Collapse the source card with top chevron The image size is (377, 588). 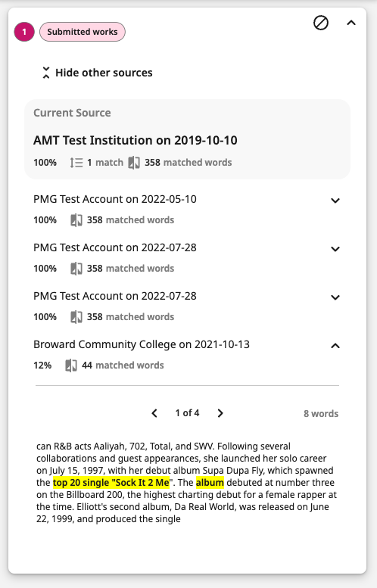pyautogui.click(x=351, y=23)
